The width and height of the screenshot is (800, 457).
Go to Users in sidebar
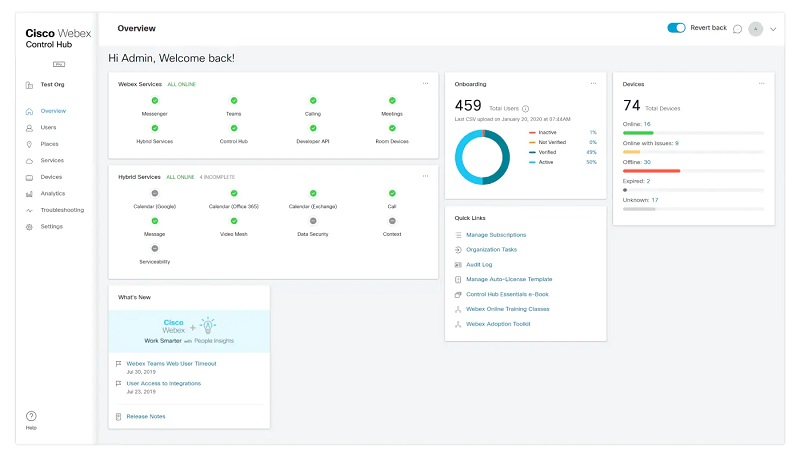(x=48, y=128)
